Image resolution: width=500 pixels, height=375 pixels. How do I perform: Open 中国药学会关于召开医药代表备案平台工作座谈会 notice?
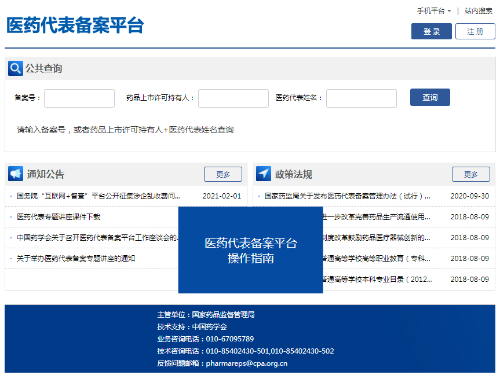click(97, 238)
